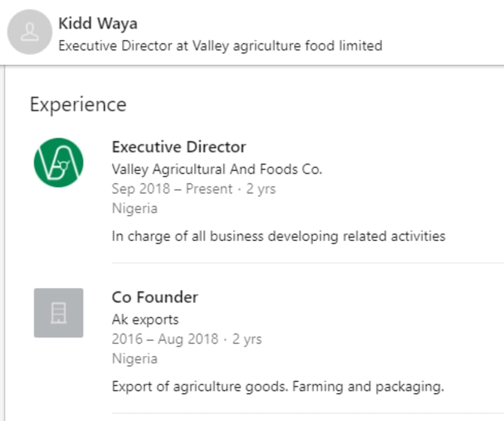
Task: Select the Export of agriculture goods description
Action: coord(277,386)
